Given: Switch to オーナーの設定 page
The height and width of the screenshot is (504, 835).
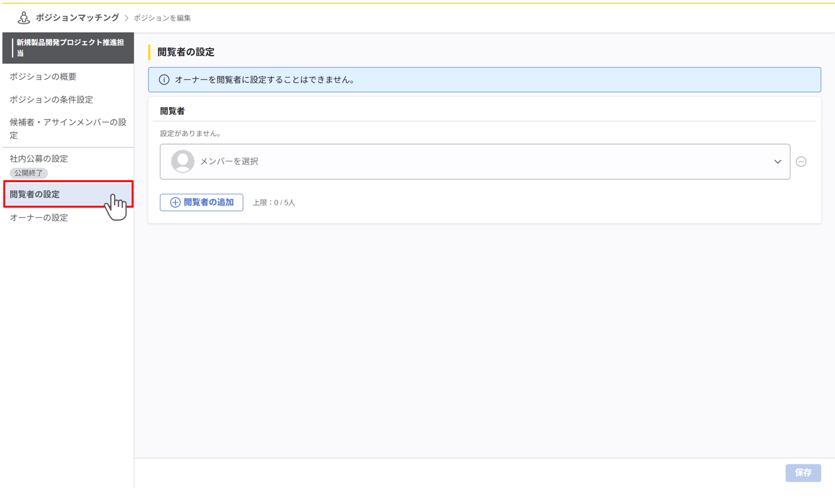Looking at the screenshot, I should (39, 218).
